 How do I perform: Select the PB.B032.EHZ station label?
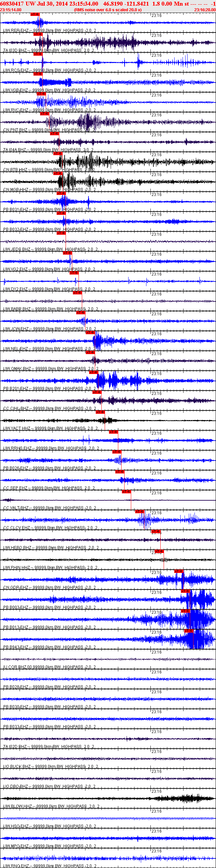click(x=49, y=229)
